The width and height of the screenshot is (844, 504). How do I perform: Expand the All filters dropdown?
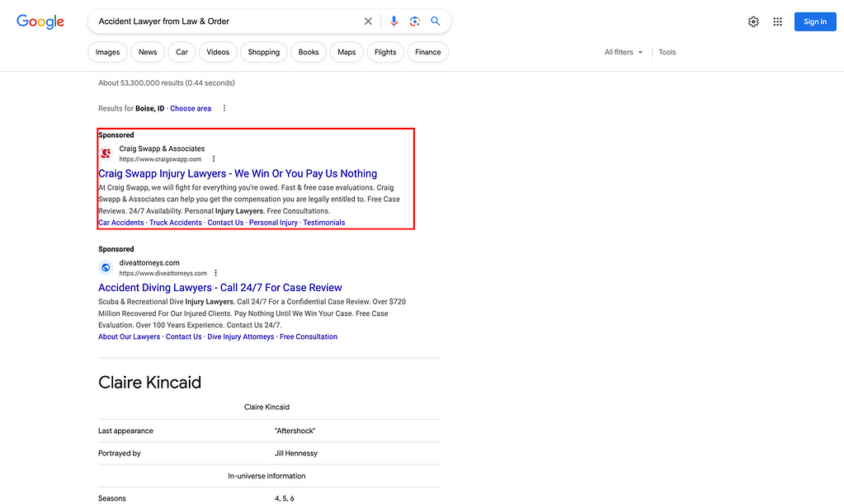[624, 52]
